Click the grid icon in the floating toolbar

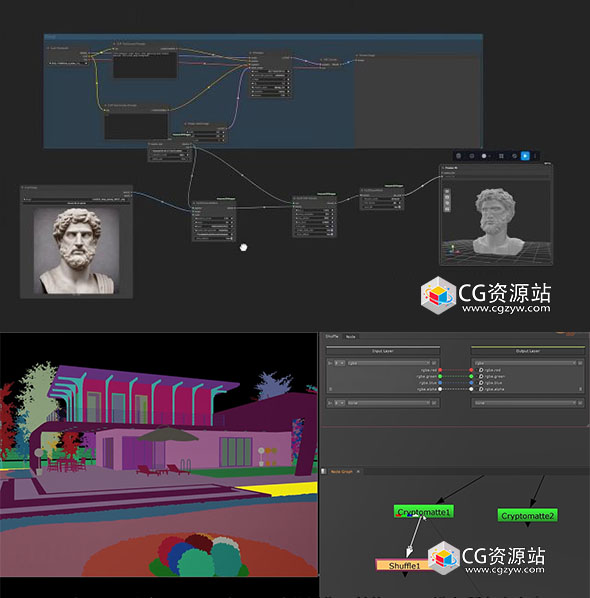(x=501, y=156)
